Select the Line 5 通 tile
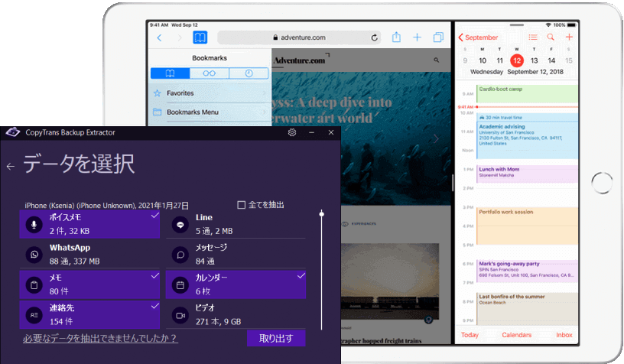This screenshot has height=364, width=624. click(236, 224)
